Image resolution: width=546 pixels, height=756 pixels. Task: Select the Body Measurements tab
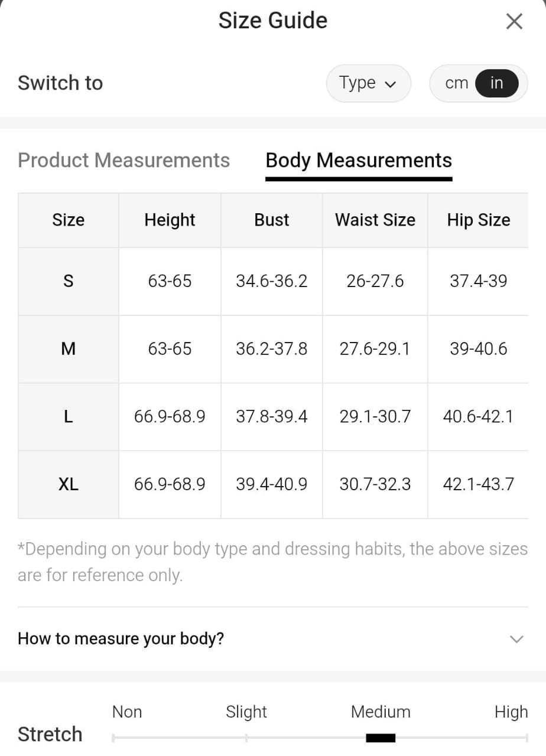(358, 160)
